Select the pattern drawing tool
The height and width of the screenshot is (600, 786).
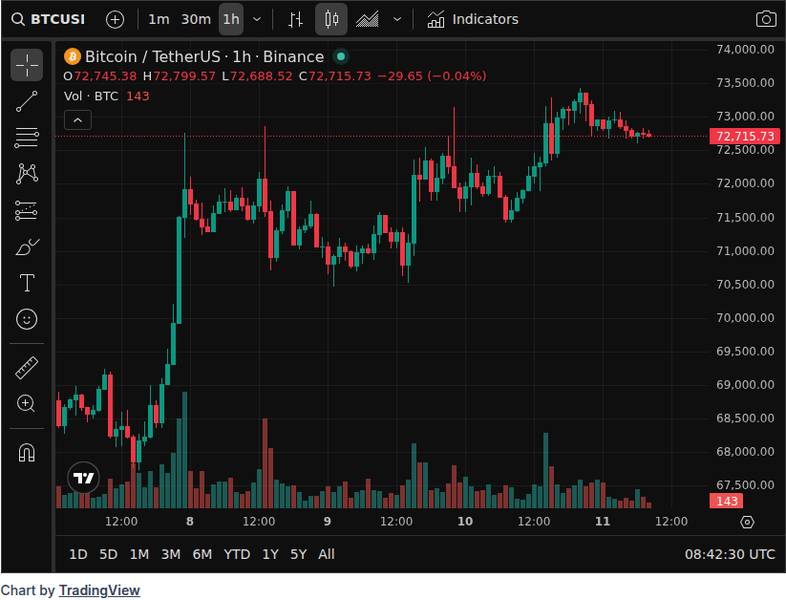[x=27, y=174]
